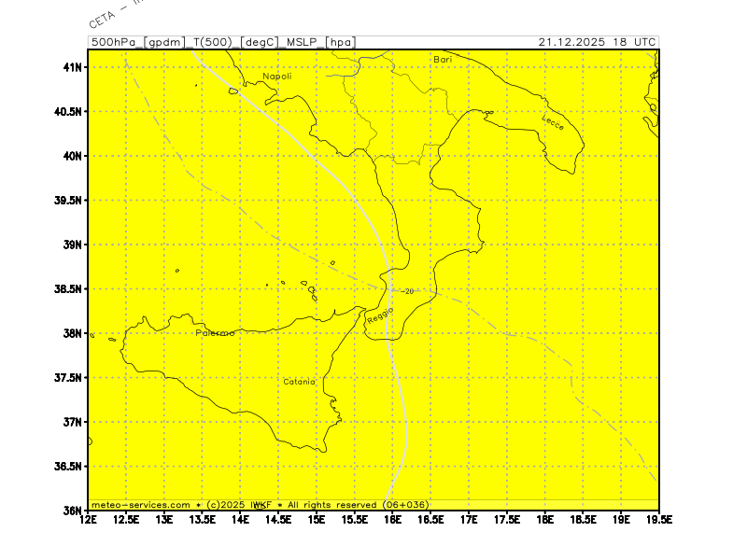
Task: Select the 36.5N latitude axis label
Action: (x=68, y=467)
